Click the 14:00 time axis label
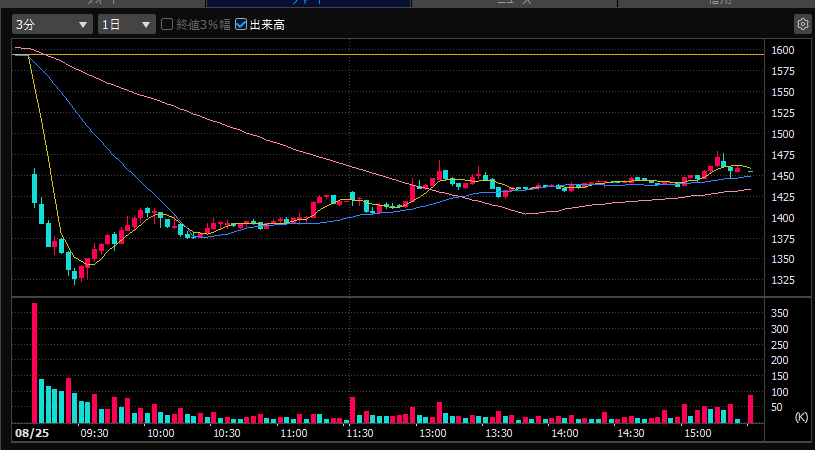 (564, 433)
